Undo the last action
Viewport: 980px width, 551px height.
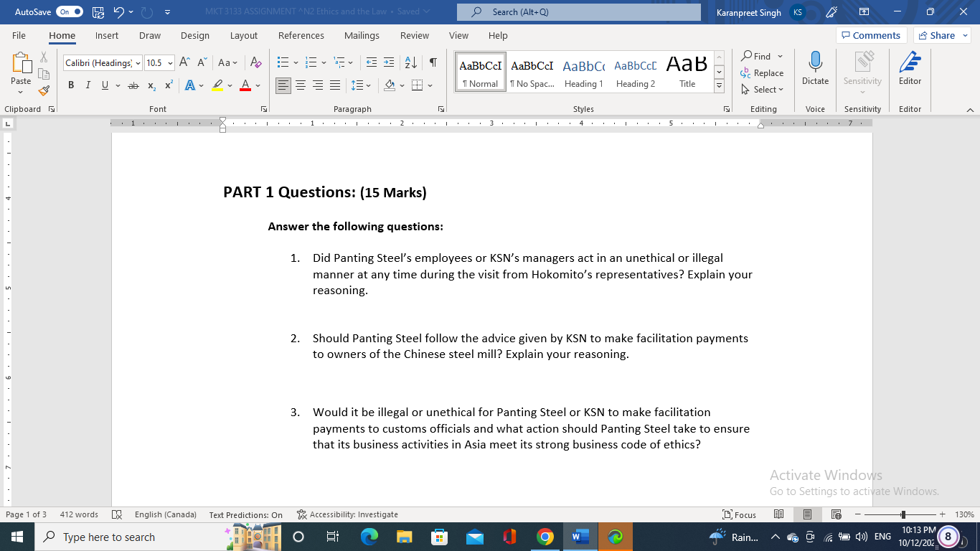click(x=119, y=12)
